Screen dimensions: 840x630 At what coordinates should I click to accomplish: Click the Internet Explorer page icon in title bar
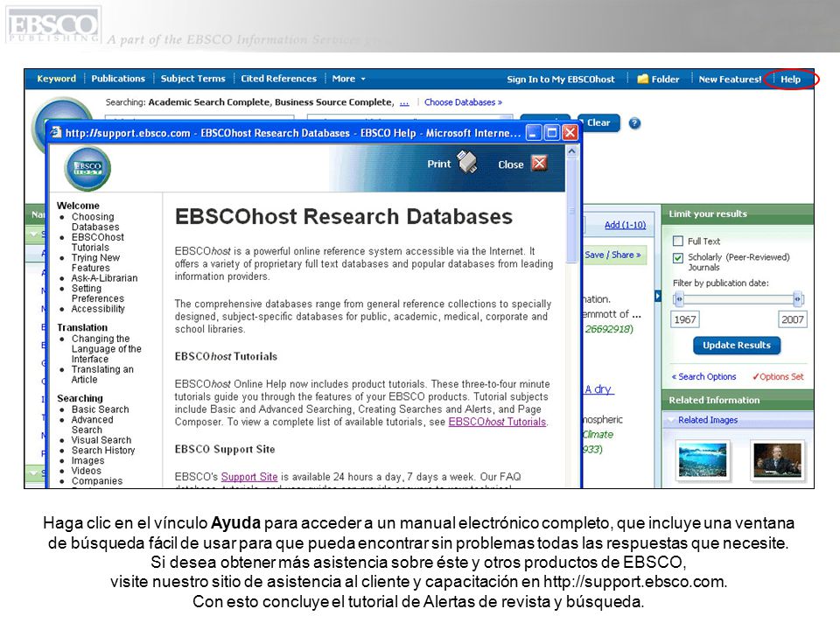click(56, 132)
